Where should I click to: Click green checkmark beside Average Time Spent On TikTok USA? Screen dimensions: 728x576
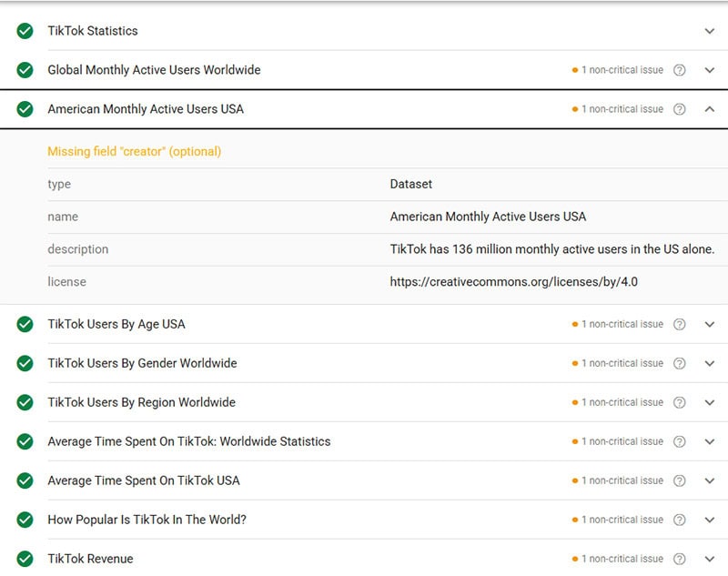pyautogui.click(x=25, y=480)
